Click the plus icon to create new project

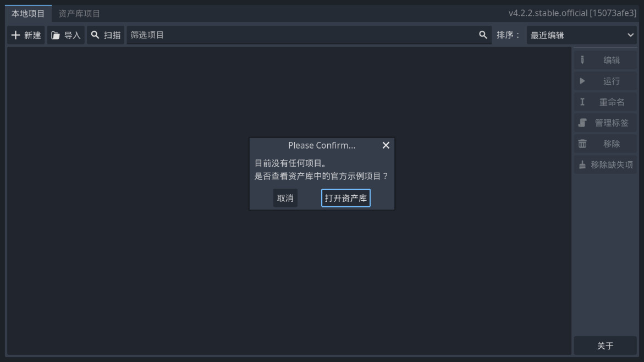[x=16, y=35]
